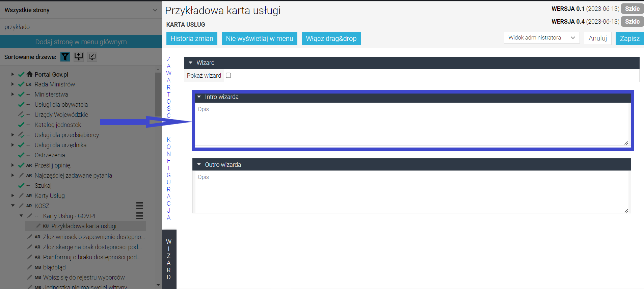The width and height of the screenshot is (644, 289).
Task: Click pencil icon beside Wpisz się do rejestru wyborców
Action: coord(30,277)
